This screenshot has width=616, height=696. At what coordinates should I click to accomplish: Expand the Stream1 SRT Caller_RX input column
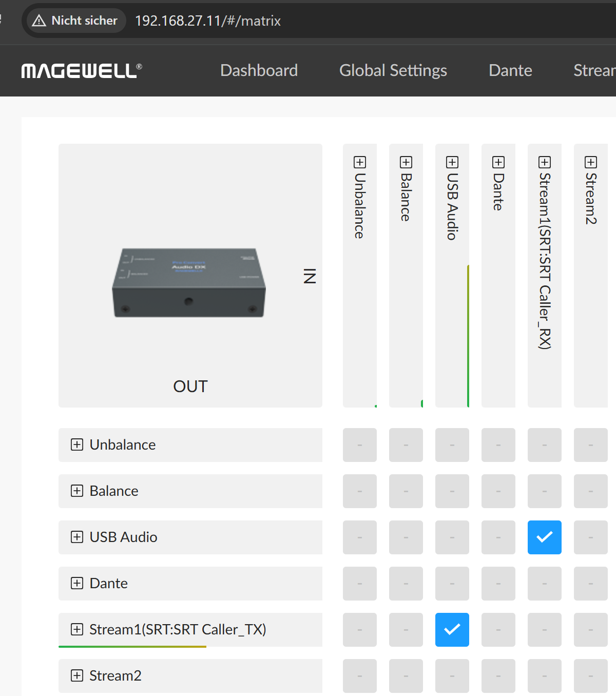pyautogui.click(x=545, y=162)
